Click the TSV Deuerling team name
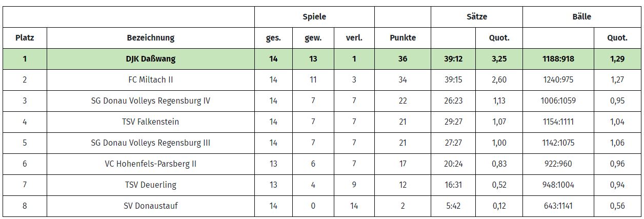Image resolution: width=644 pixels, height=219 pixels. tap(150, 185)
